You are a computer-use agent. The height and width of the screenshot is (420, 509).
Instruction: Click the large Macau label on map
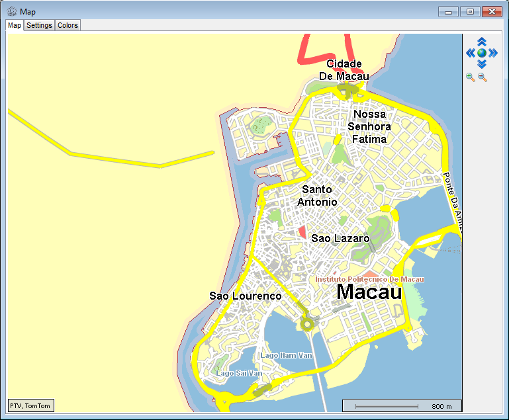click(369, 292)
